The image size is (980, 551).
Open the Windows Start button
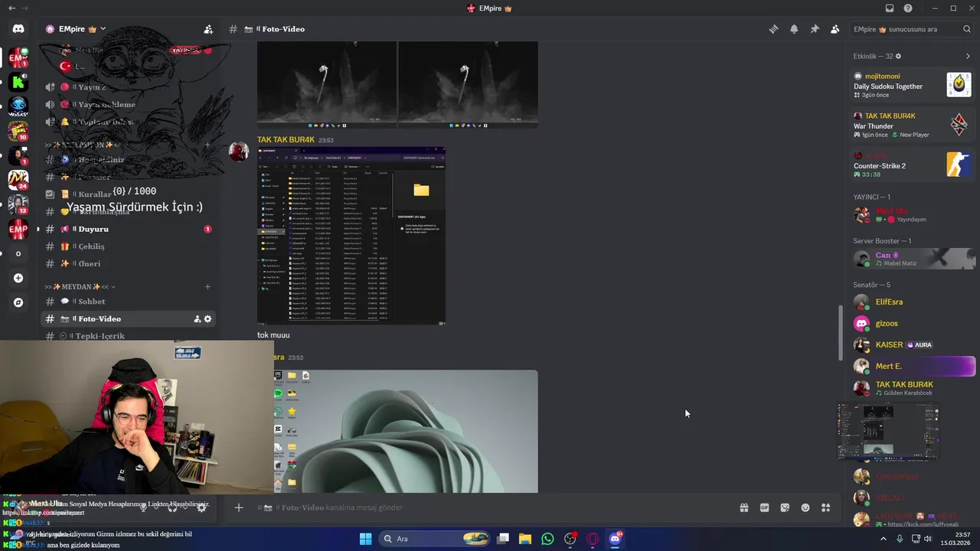click(366, 539)
